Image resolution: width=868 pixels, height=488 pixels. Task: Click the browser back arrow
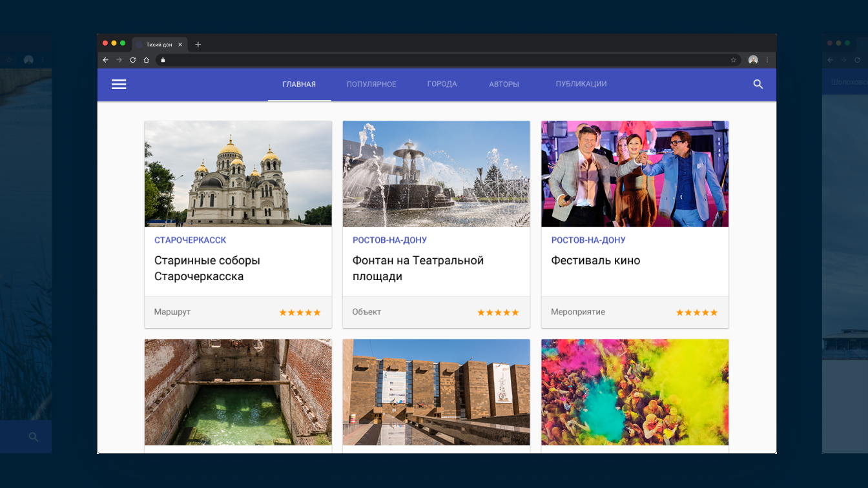[106, 60]
